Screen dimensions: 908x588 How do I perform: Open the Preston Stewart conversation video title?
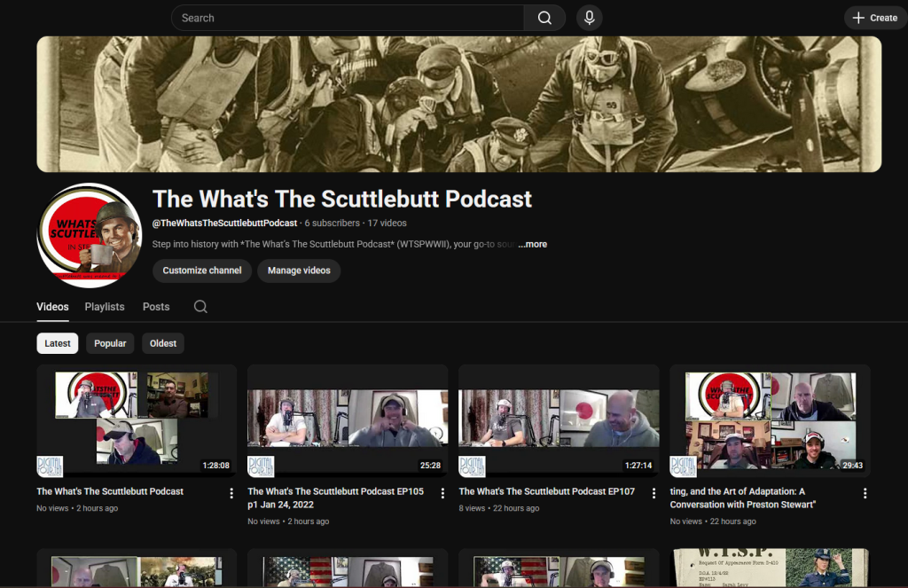(738, 498)
